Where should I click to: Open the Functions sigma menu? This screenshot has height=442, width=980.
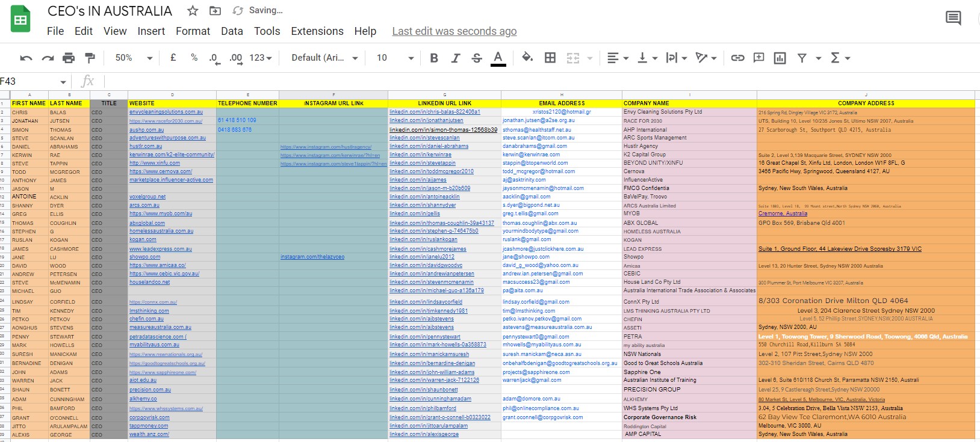point(840,58)
